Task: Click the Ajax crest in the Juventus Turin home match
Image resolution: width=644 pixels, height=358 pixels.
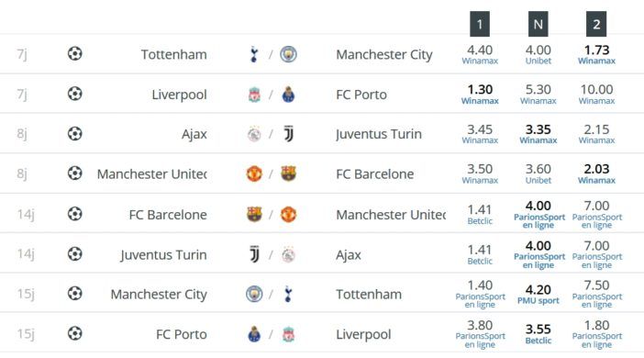Action: pos(288,255)
